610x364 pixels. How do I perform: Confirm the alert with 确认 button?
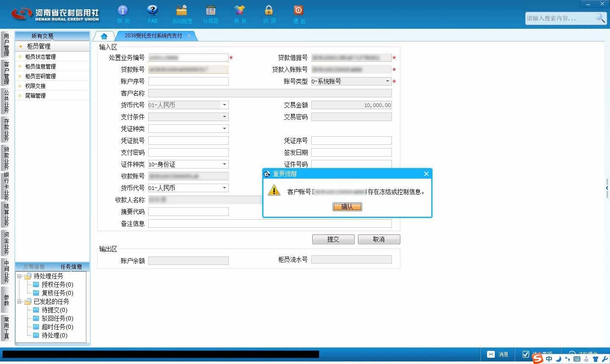pyautogui.click(x=347, y=207)
